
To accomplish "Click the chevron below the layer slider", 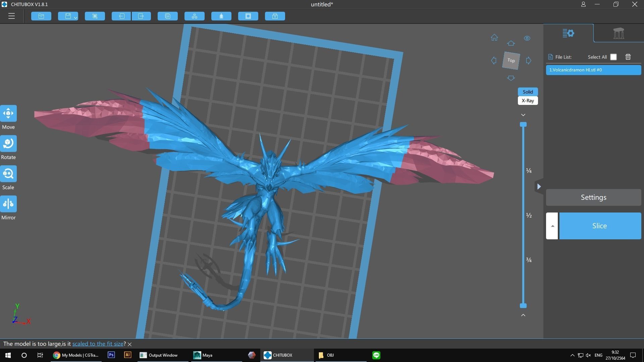I will pos(523,315).
